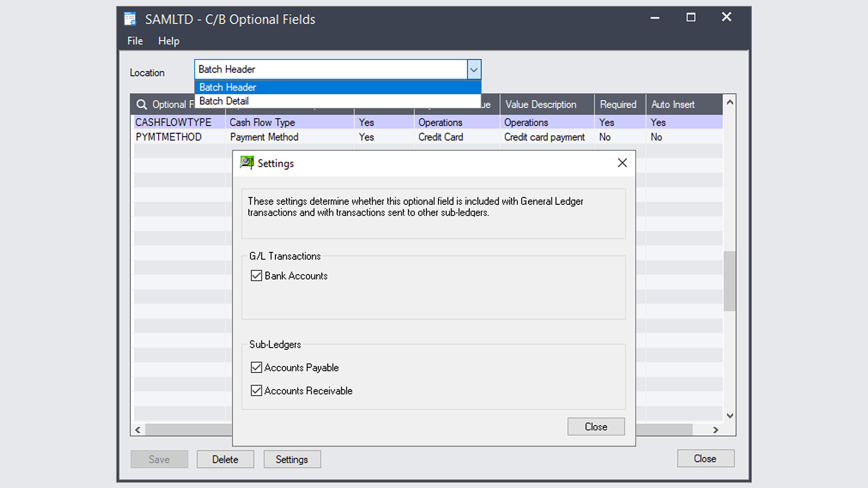Click the Settings dialog application icon

tap(246, 163)
